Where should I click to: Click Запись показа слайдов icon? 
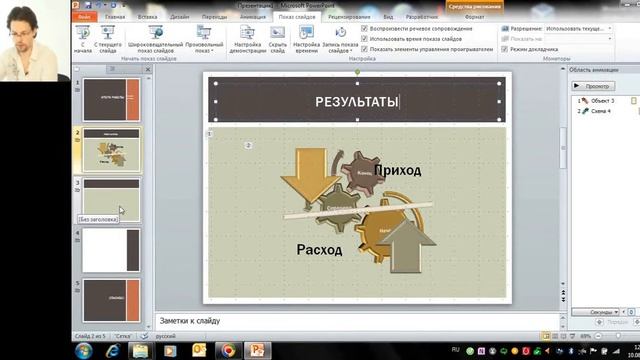tap(340, 33)
